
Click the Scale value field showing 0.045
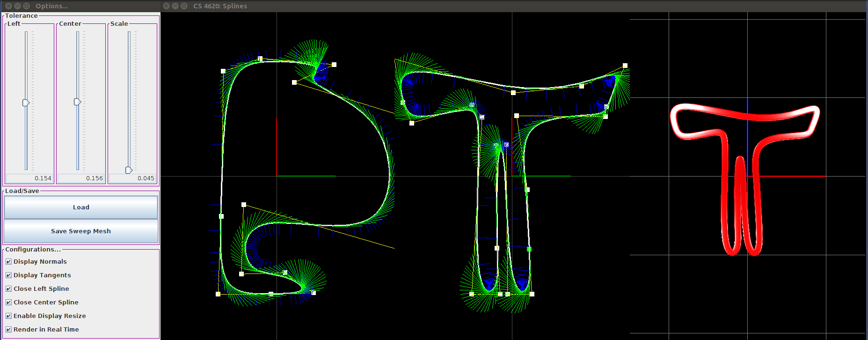pos(132,178)
